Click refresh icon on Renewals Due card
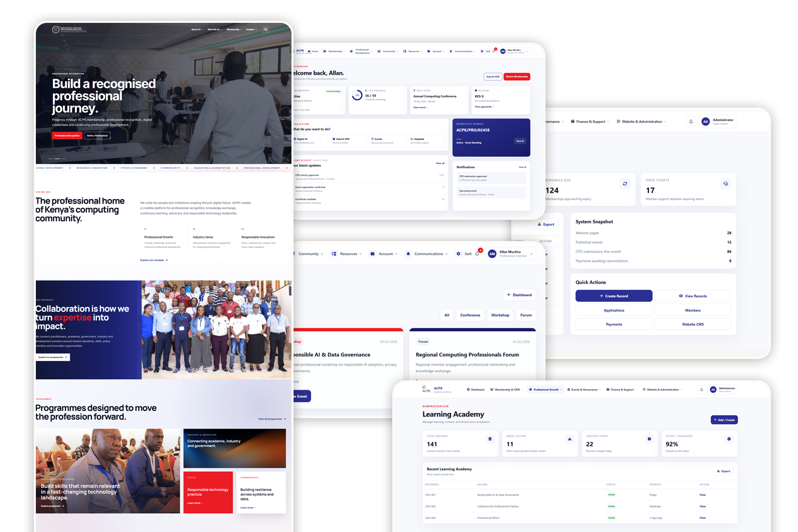This screenshot has width=798, height=532. pyautogui.click(x=625, y=183)
